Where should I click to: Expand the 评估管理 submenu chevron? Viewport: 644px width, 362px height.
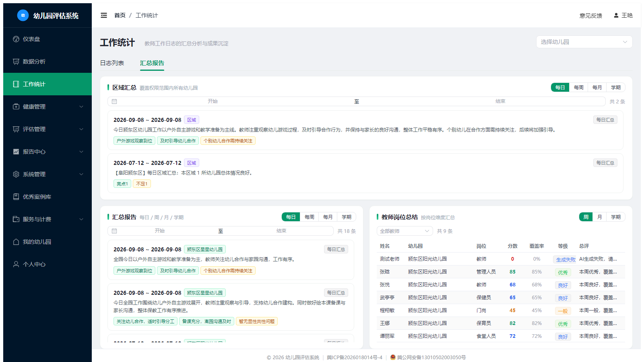coord(81,129)
